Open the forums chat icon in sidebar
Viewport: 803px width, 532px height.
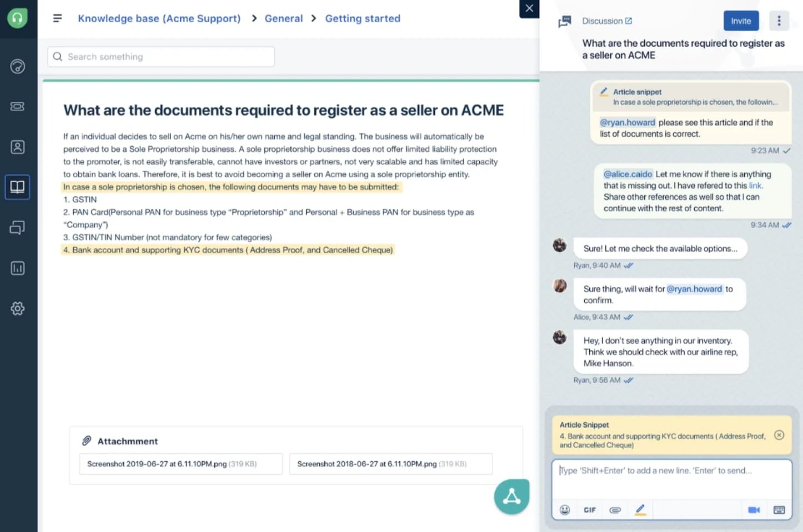point(18,228)
